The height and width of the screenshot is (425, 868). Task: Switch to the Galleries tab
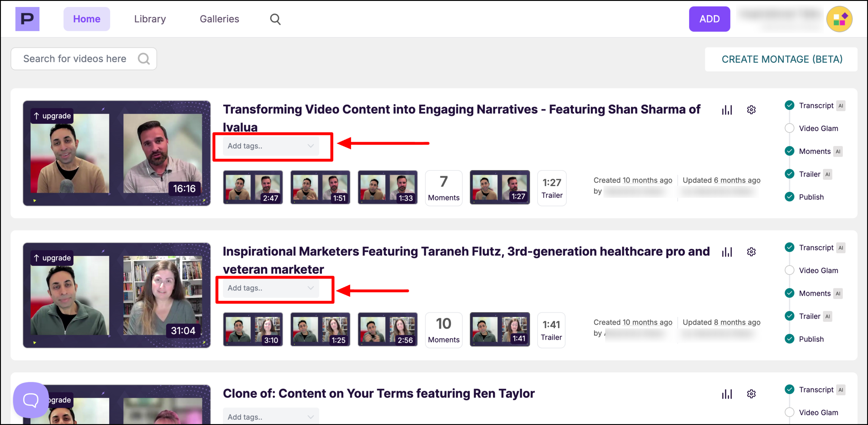[x=219, y=19]
